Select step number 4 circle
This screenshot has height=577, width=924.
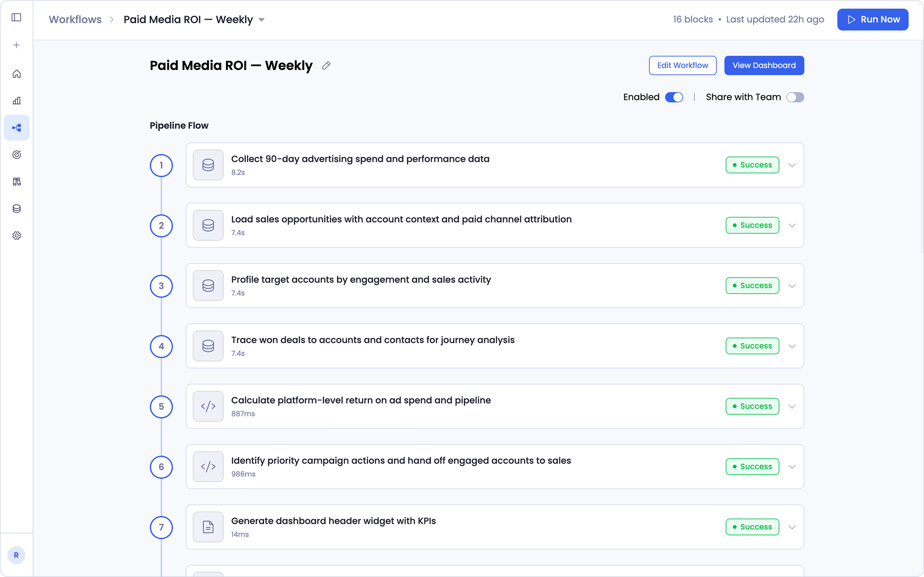click(161, 346)
